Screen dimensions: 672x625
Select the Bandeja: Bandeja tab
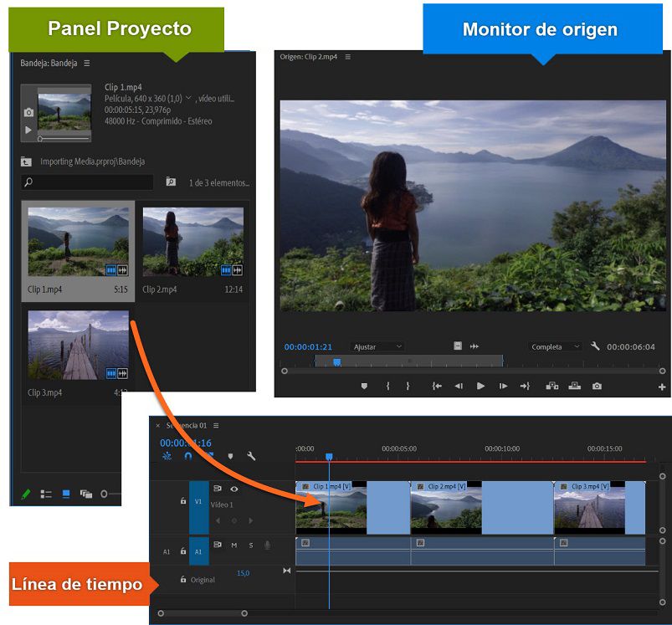click(x=49, y=63)
